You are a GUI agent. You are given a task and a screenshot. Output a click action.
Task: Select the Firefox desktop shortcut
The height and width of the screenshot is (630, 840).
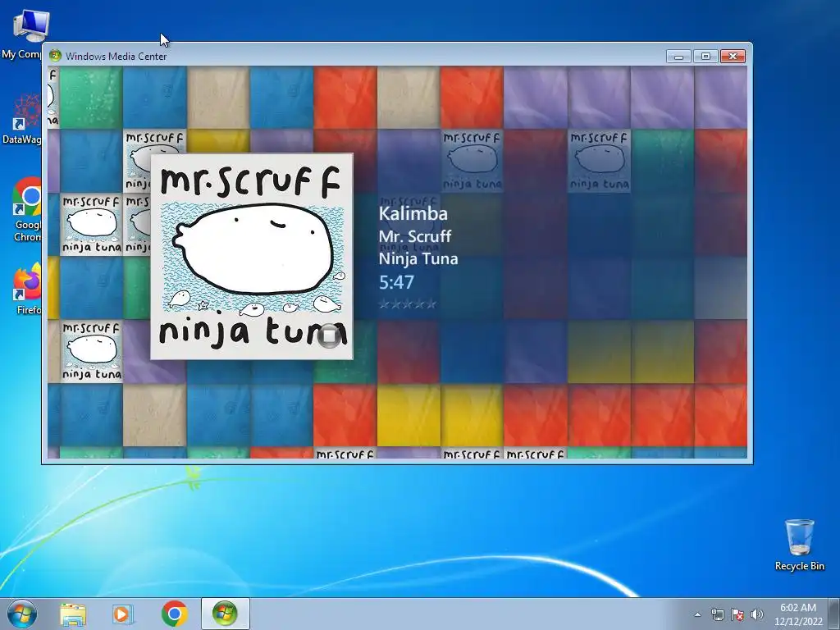pyautogui.click(x=27, y=289)
